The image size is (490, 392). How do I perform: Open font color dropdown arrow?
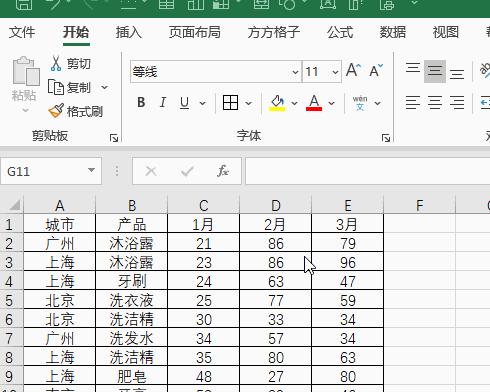pos(331,103)
